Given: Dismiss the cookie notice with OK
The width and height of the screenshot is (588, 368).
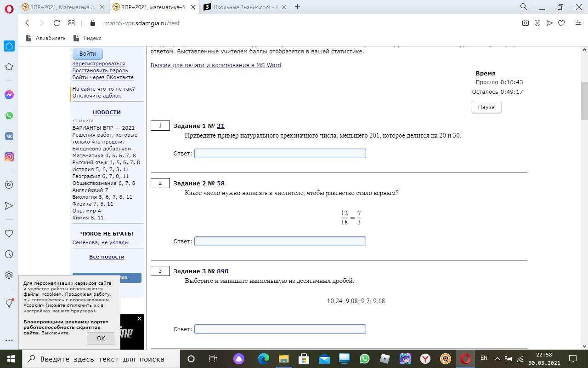Looking at the screenshot, I should (x=101, y=338).
